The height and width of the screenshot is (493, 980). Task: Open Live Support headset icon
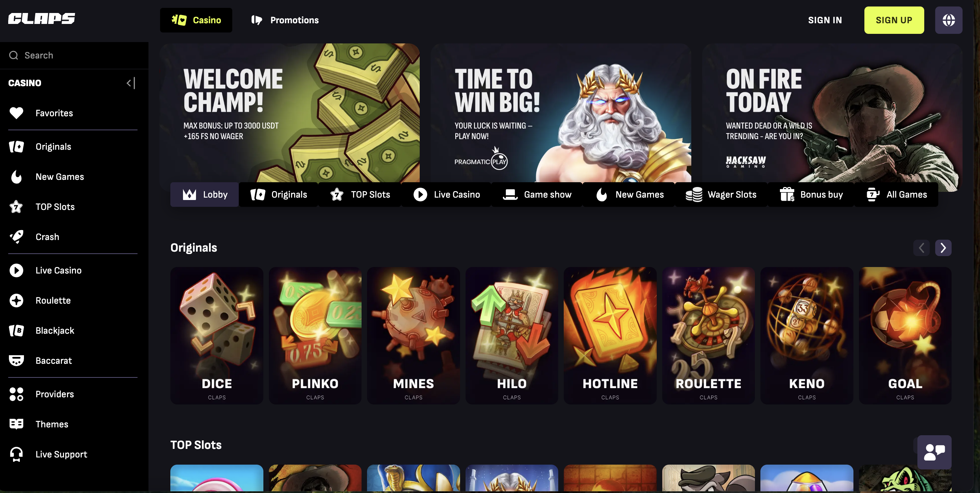pos(16,454)
